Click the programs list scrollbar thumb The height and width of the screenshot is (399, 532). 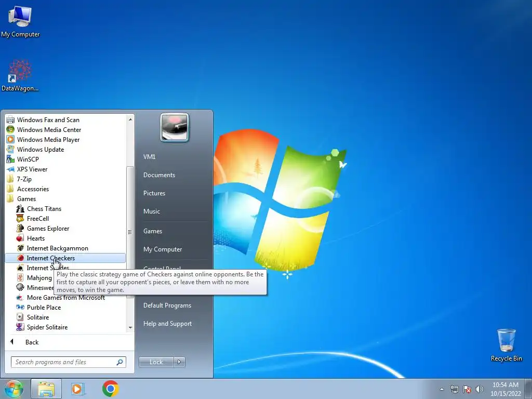pos(130,232)
